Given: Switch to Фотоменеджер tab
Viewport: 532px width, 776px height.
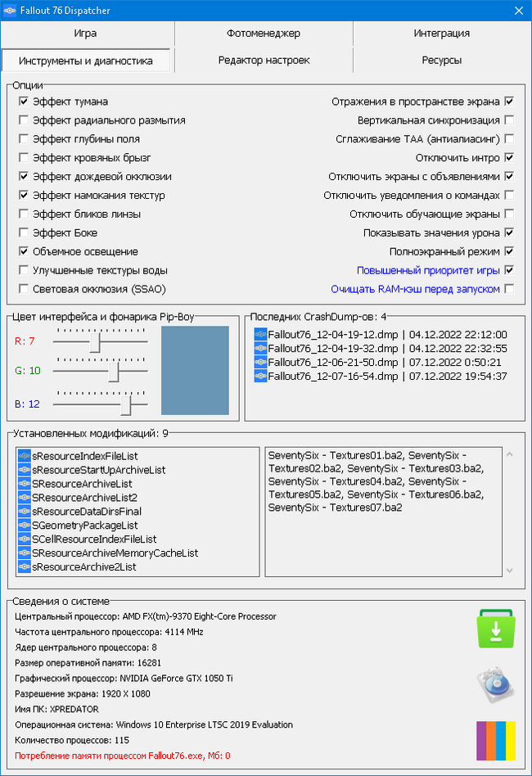Looking at the screenshot, I should [x=264, y=34].
